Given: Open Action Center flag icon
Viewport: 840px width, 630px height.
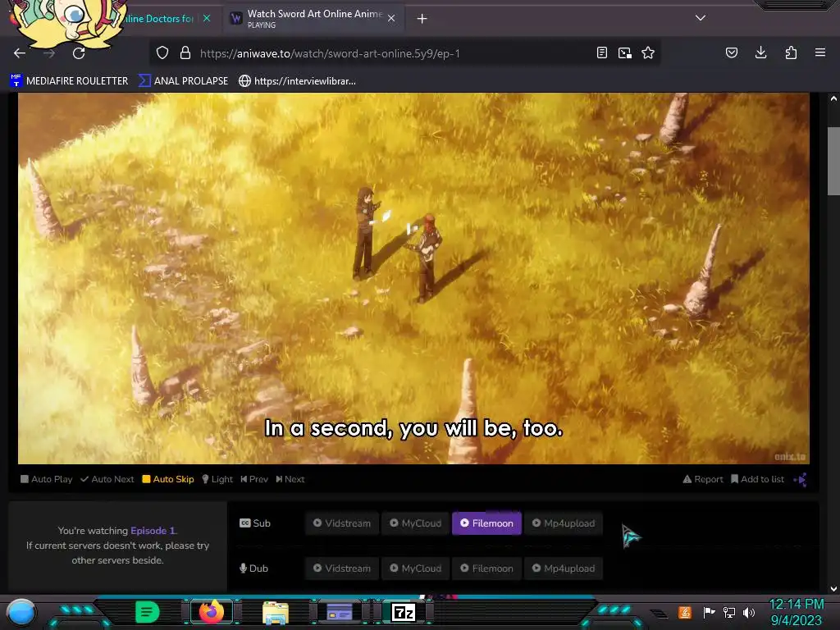Looking at the screenshot, I should 709,612.
